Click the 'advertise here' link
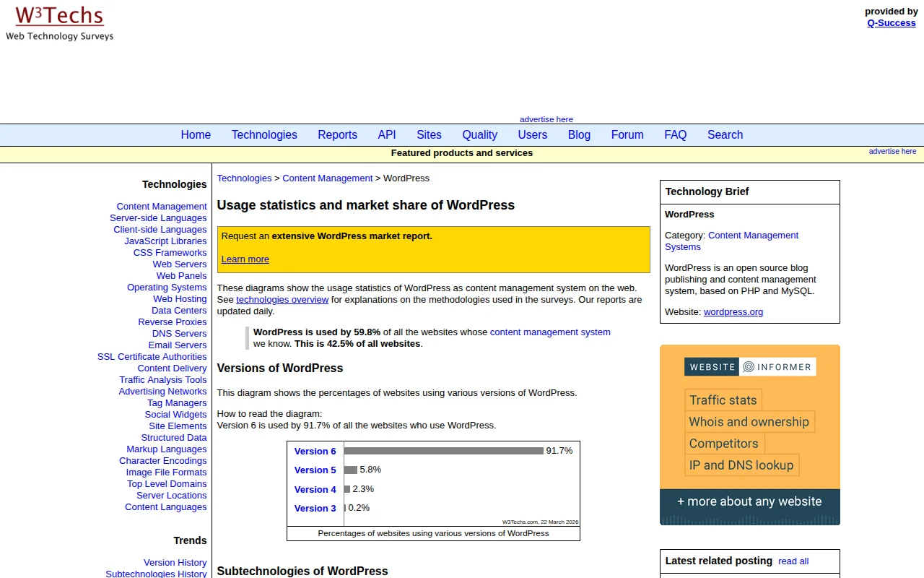This screenshot has width=924, height=578. click(546, 119)
